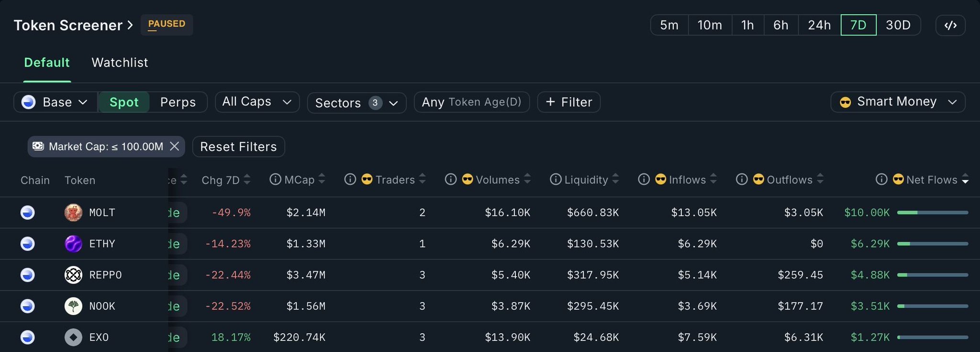Viewport: 980px width, 352px height.
Task: Click the REPPO token logo icon
Action: (73, 275)
